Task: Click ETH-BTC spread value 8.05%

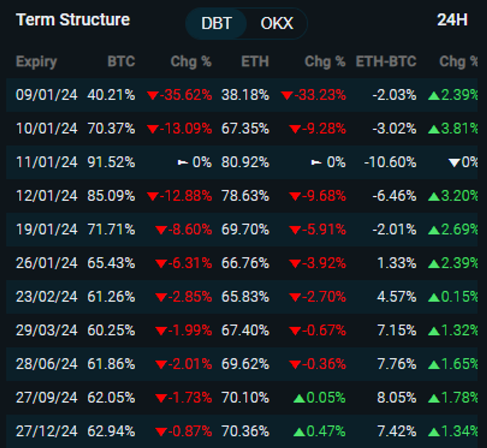Action: pos(397,398)
